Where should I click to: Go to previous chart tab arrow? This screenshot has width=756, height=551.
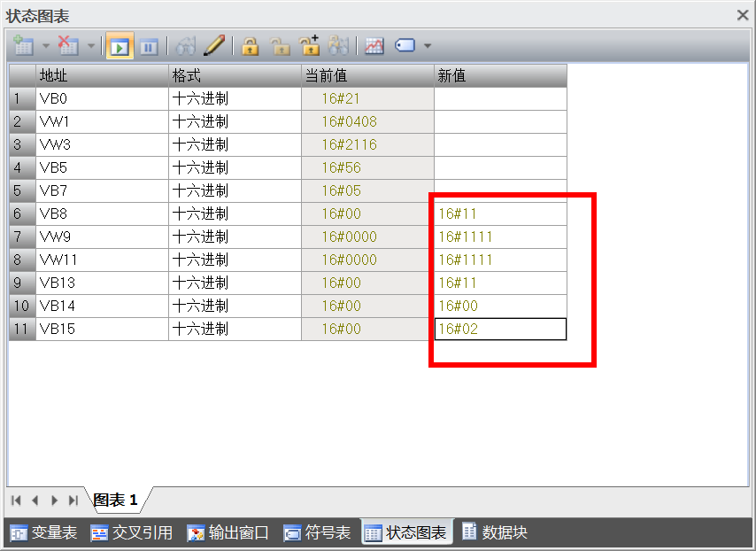point(35,501)
